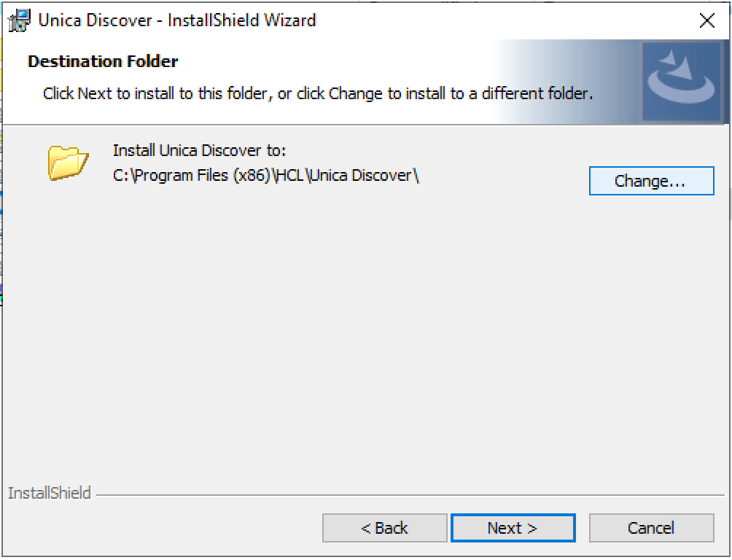
Task: Click 'Unica Discover' at the end of the path
Action: 361,176
